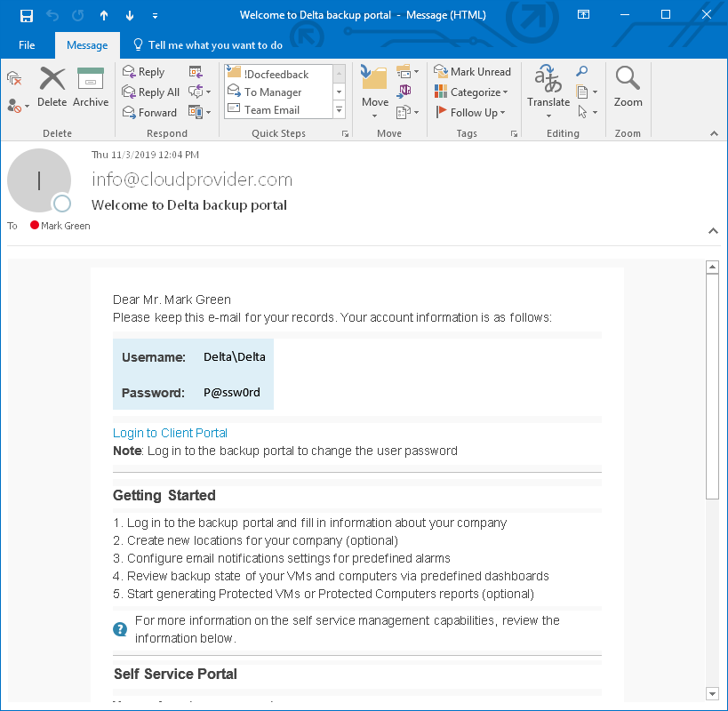Click the Save icon in title bar
This screenshot has height=711, width=728.
pos(27,16)
